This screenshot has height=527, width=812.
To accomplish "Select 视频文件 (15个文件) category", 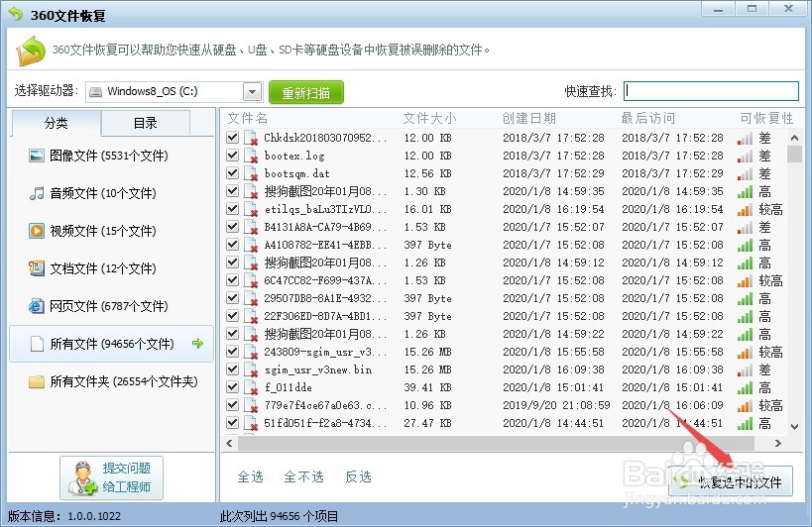I will 111,231.
